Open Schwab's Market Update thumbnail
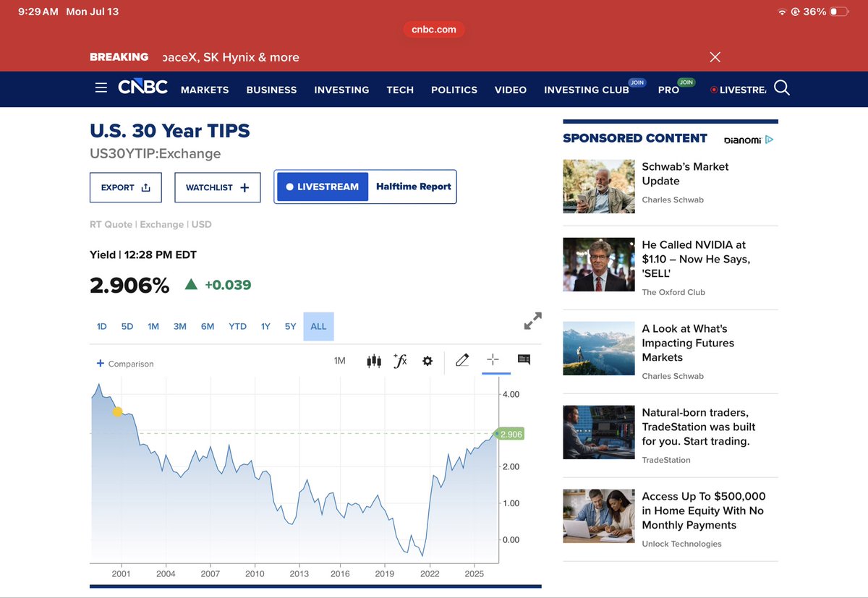Screen dimensions: 868x598 (599, 187)
